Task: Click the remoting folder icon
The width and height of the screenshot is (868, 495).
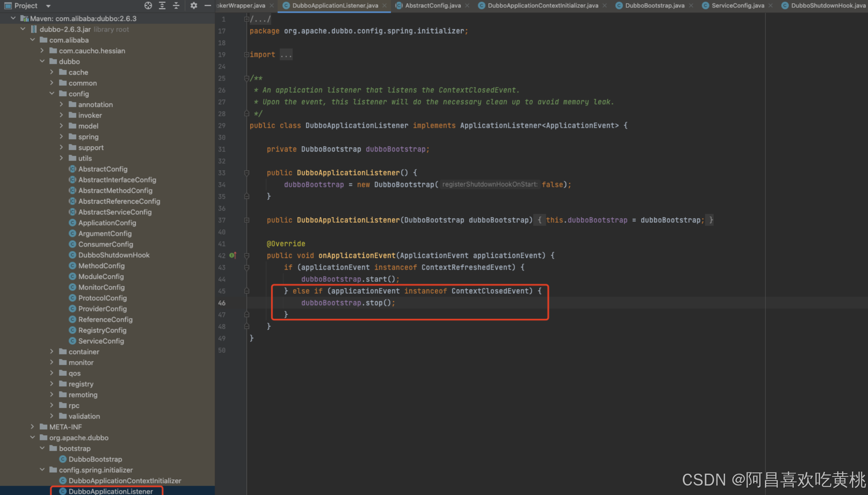Action: (63, 394)
